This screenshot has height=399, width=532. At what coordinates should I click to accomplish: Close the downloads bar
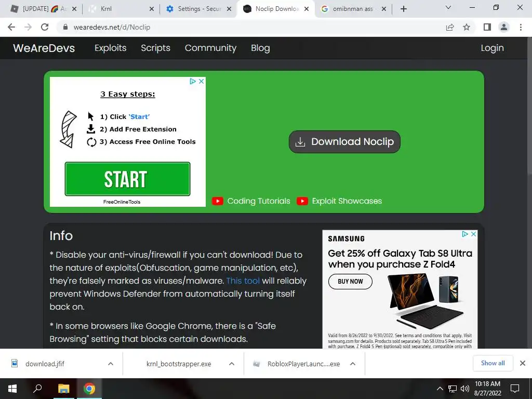[523, 363]
